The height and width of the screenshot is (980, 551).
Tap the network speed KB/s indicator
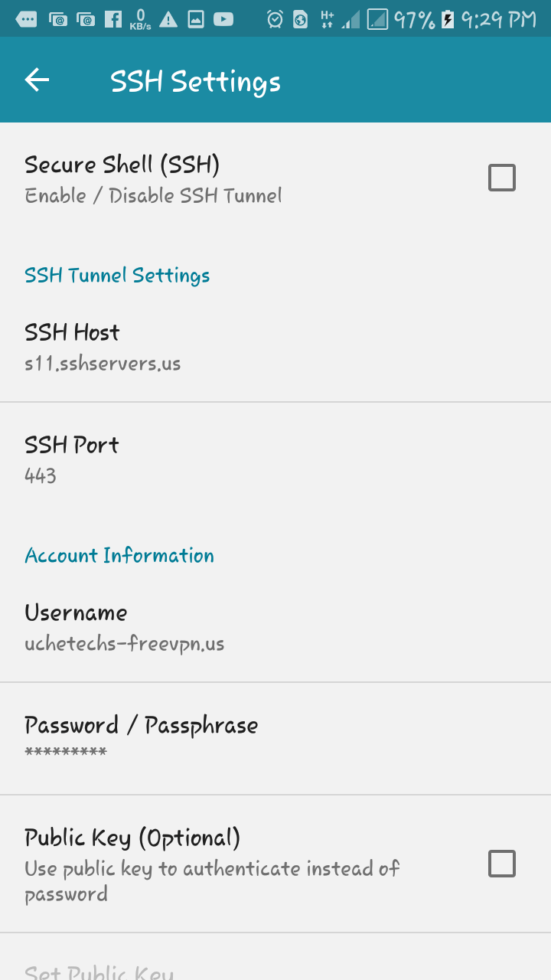click(140, 19)
